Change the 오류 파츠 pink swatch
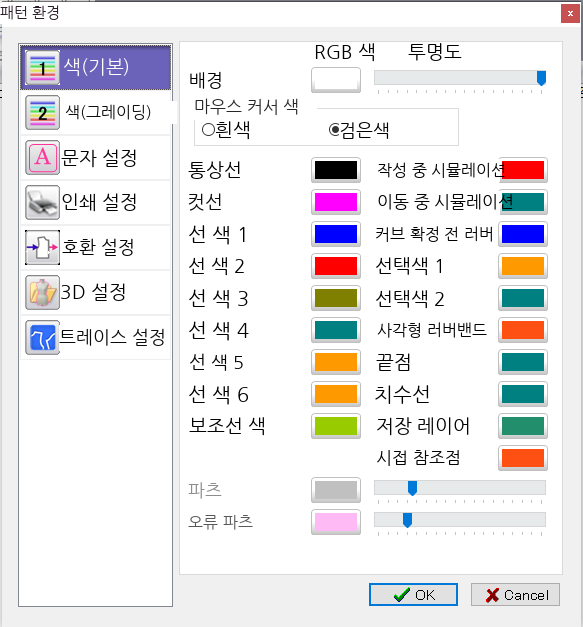583x627 pixels. [336, 522]
